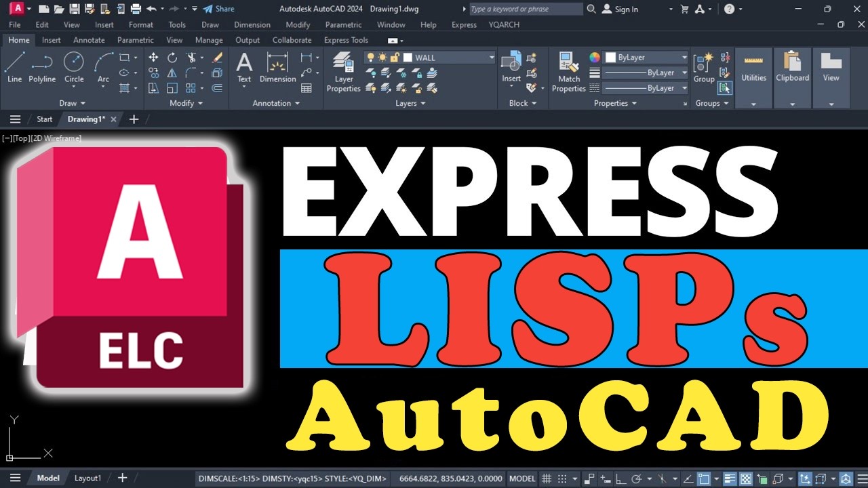
Task: Select the Fillet tool
Action: tap(191, 73)
